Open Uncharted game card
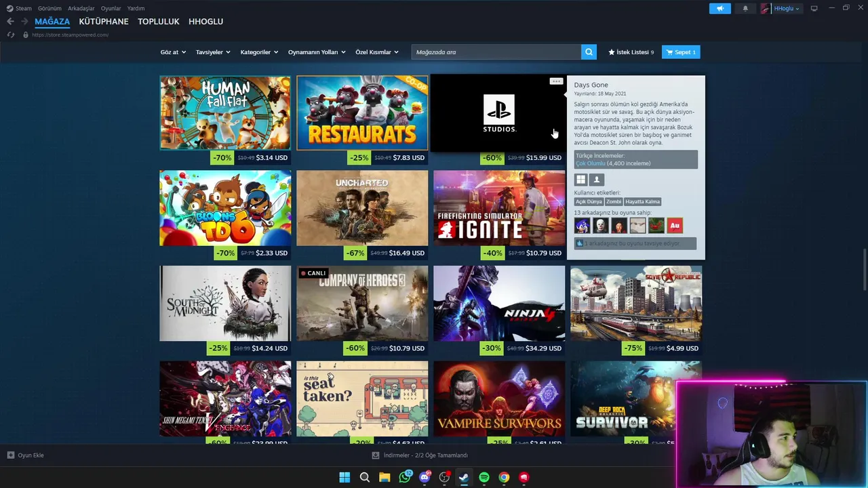 (362, 207)
